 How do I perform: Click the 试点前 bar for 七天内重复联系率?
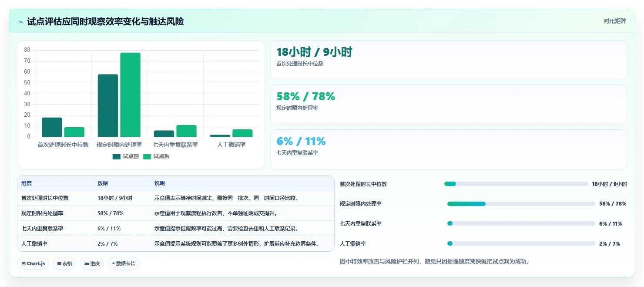[x=164, y=134]
